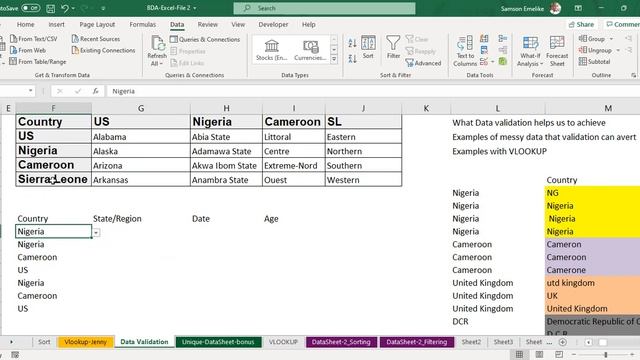
Task: Toggle the Filter funnel button
Action: click(x=393, y=47)
